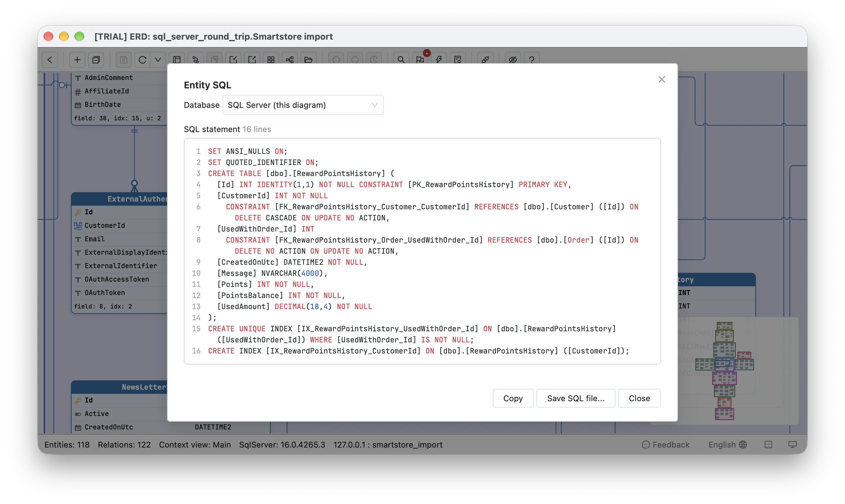Image resolution: width=845 pixels, height=504 pixels.
Task: Click the four-squares grid toolbar icon
Action: pyautogui.click(x=271, y=60)
